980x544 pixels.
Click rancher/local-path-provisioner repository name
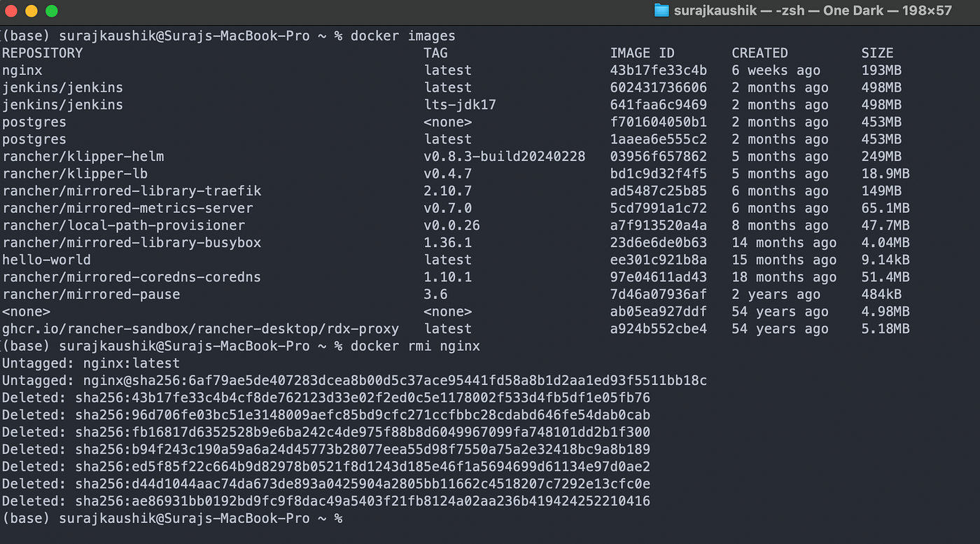pyautogui.click(x=124, y=225)
